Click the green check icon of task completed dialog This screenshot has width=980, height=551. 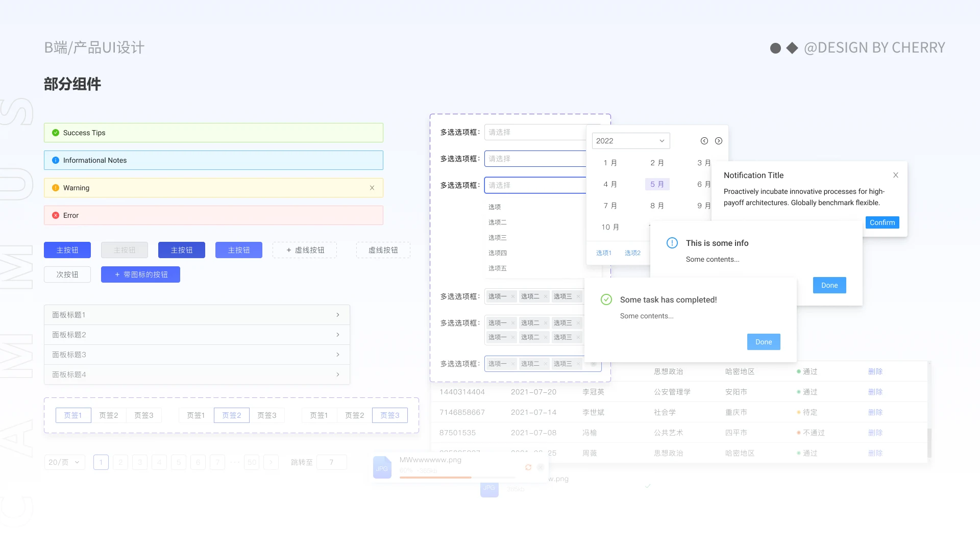(x=606, y=299)
